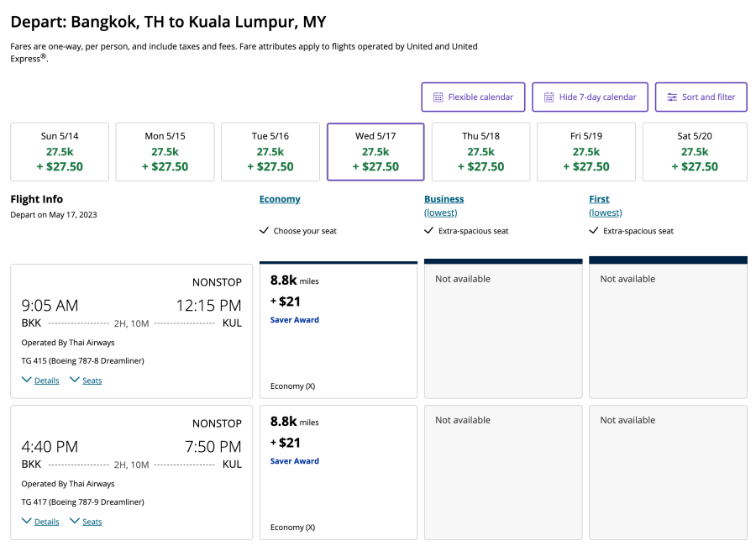Select the Mon 5/15 date tab

165,152
